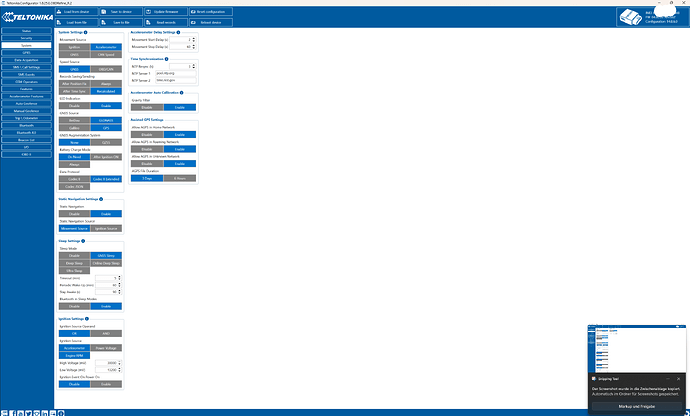The height and width of the screenshot is (416, 690).
Task: Click info icon beside Static Navigation Settings
Action: click(x=101, y=199)
